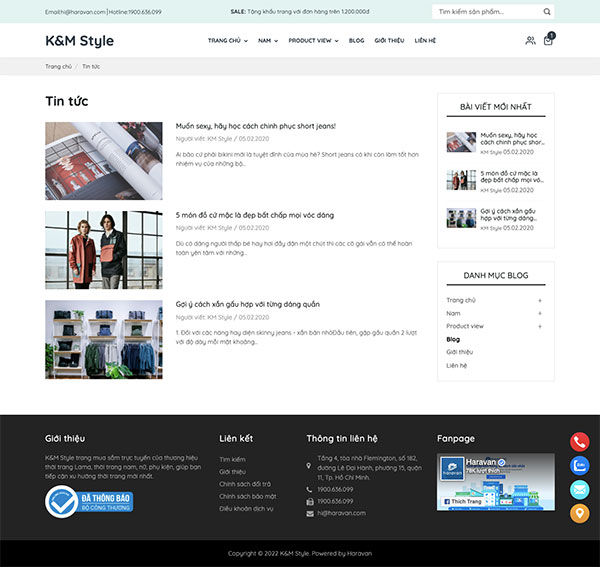Select Liên hệ in Danh mục blog list
Screen dimensions: 600x567
click(x=457, y=365)
